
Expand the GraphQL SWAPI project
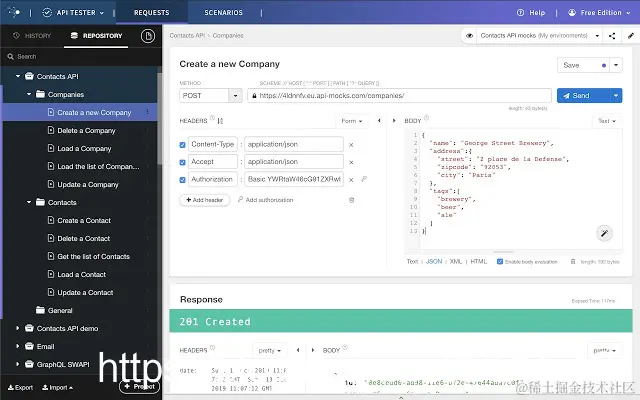coord(17,364)
